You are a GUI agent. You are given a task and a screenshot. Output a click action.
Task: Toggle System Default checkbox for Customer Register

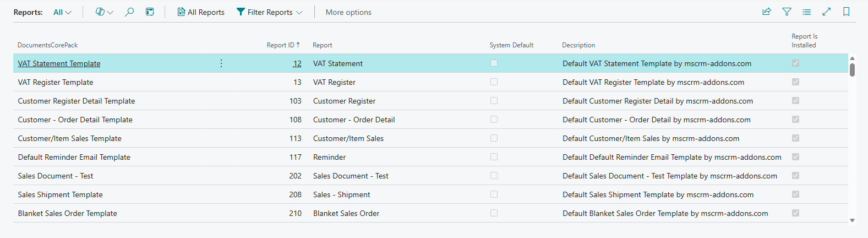494,101
